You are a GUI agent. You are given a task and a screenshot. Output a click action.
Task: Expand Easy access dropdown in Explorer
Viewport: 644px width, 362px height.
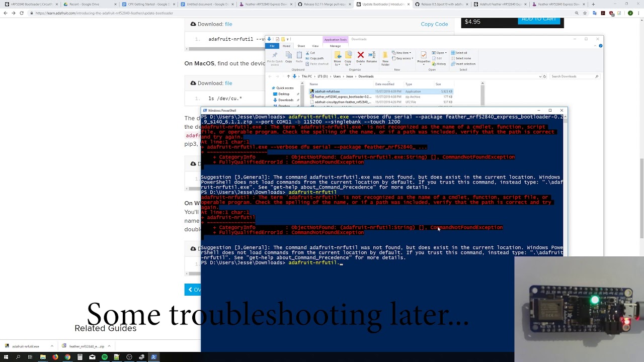[x=404, y=58]
